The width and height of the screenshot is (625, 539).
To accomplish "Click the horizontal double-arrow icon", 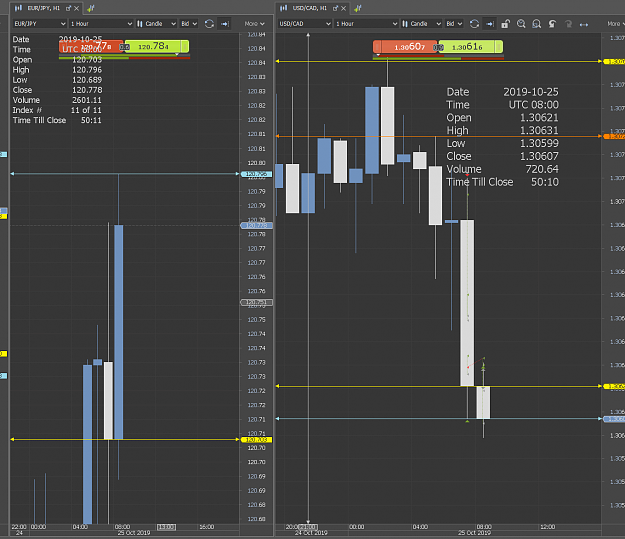I will point(584,24).
